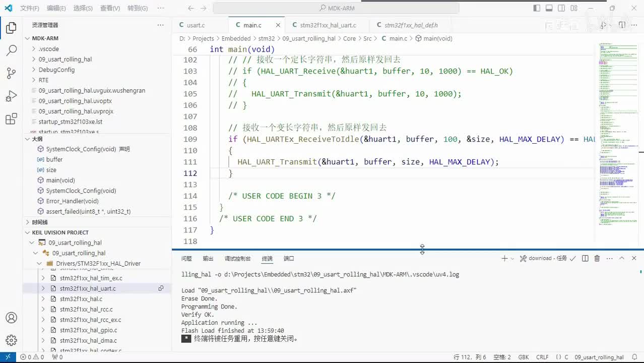644x363 pixels.
Task: Open the errors and warnings indicator
Action: click(x=32, y=357)
